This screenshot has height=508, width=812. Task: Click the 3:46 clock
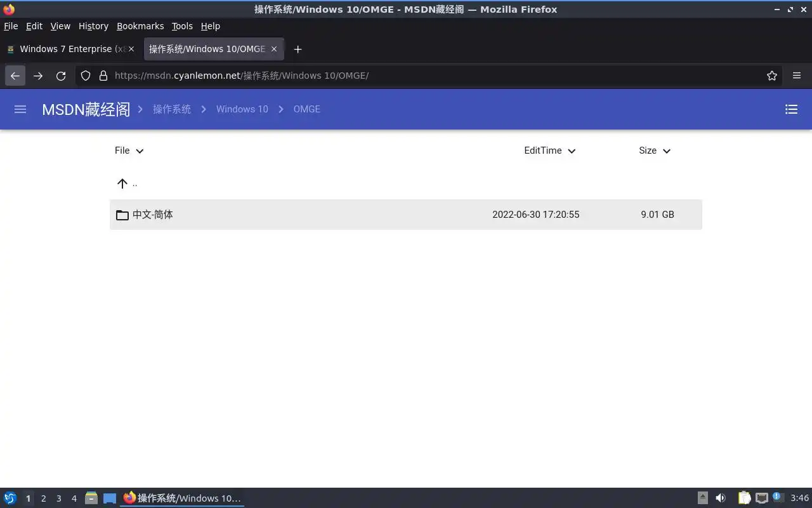click(x=800, y=498)
